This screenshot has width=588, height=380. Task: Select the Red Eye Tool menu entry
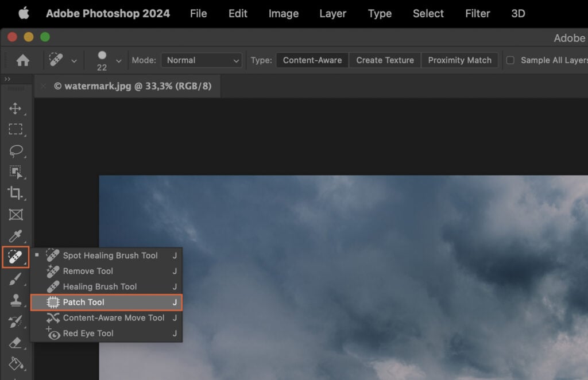89,333
